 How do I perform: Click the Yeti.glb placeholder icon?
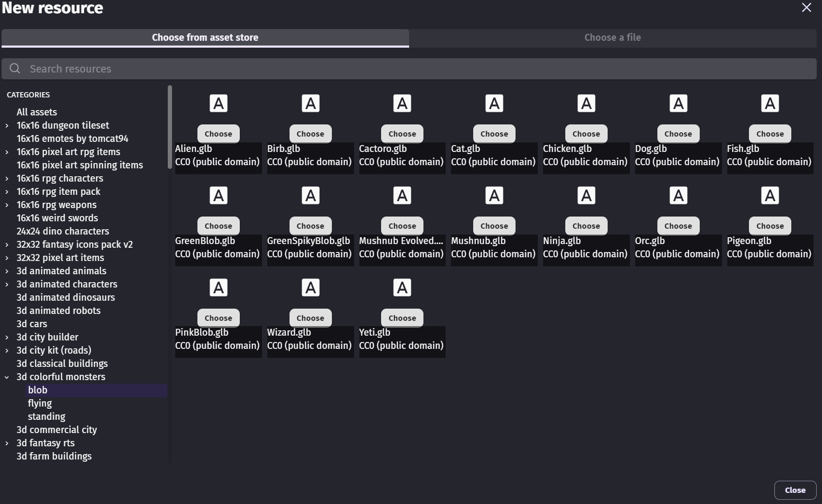(402, 287)
